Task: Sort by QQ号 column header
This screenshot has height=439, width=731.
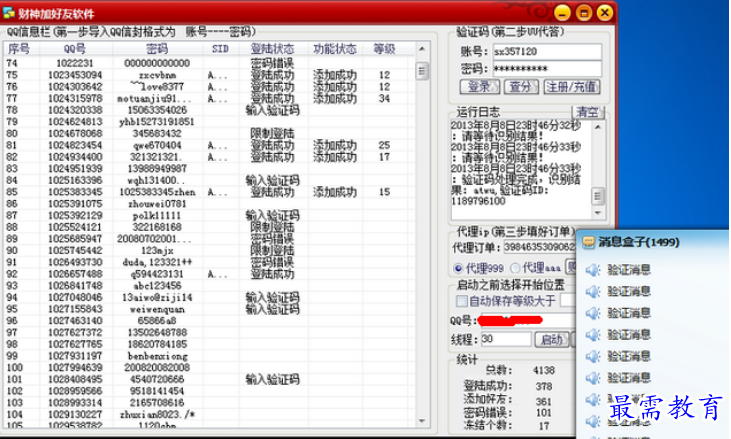Action: click(x=76, y=48)
